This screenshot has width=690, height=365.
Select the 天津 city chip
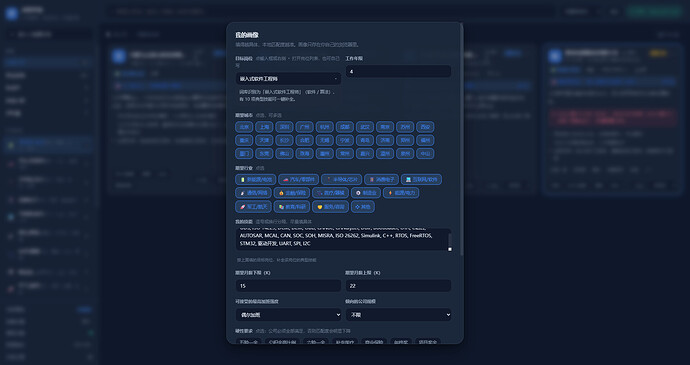click(264, 140)
